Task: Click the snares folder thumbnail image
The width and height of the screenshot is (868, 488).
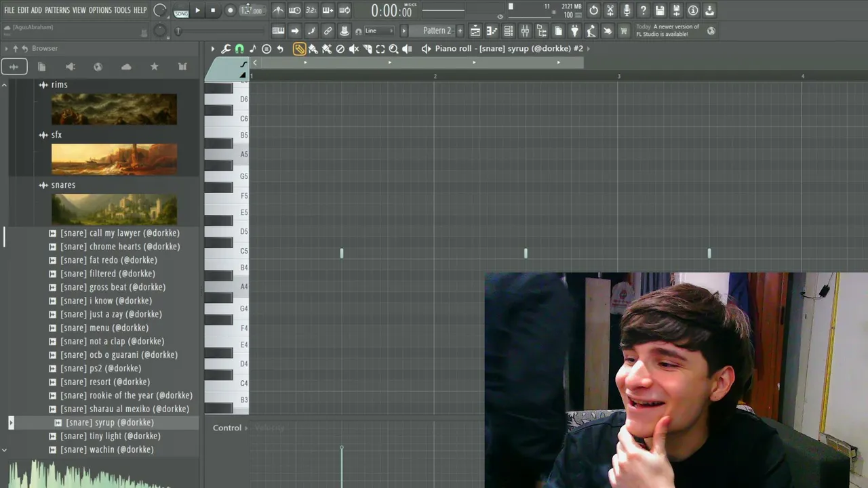Action: point(114,209)
